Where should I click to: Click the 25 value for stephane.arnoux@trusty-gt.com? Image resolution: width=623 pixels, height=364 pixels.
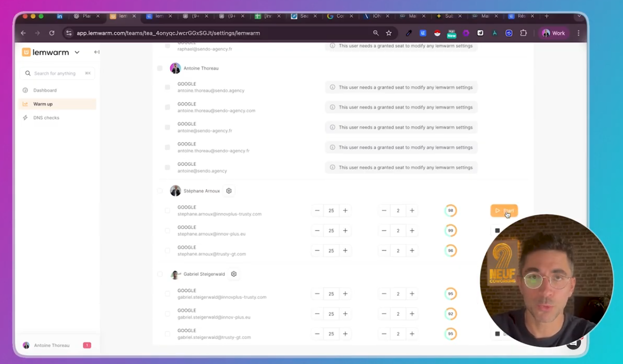click(x=331, y=251)
